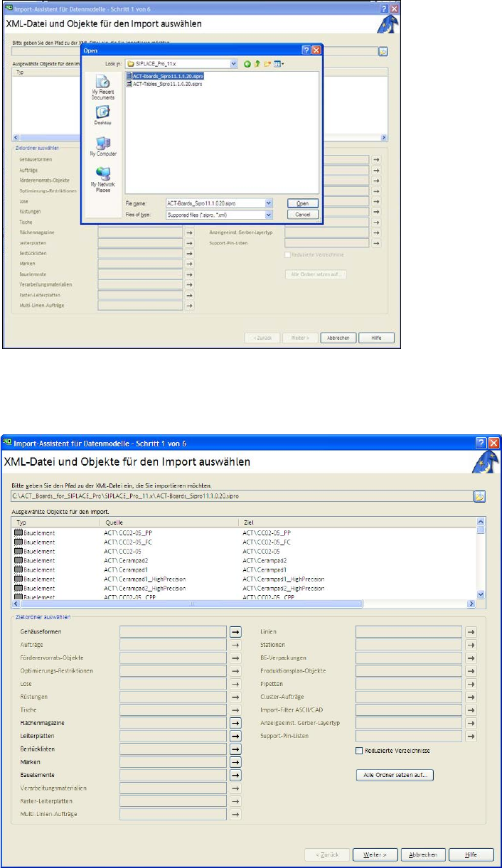
Task: Click the Open button in Open dialog
Action: click(x=302, y=203)
